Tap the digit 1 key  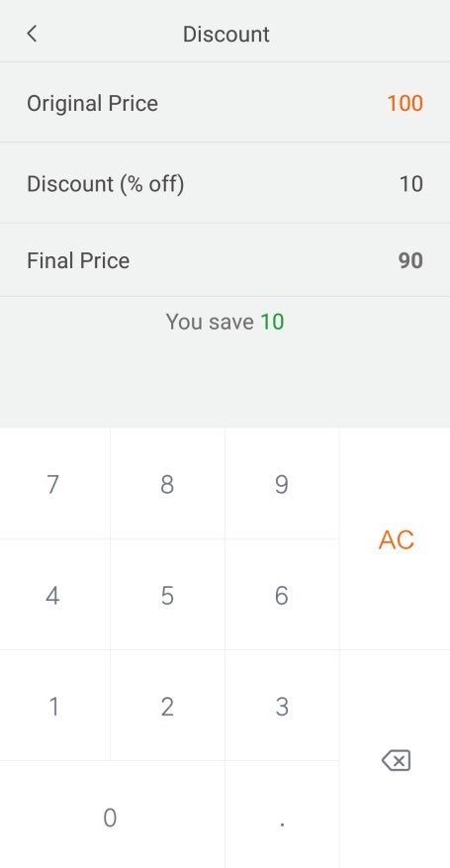tap(53, 707)
